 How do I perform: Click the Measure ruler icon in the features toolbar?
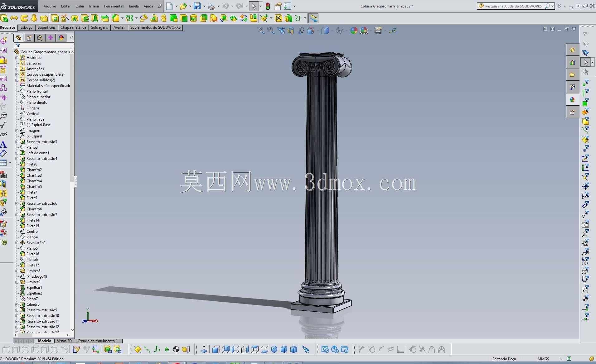pyautogui.click(x=313, y=18)
